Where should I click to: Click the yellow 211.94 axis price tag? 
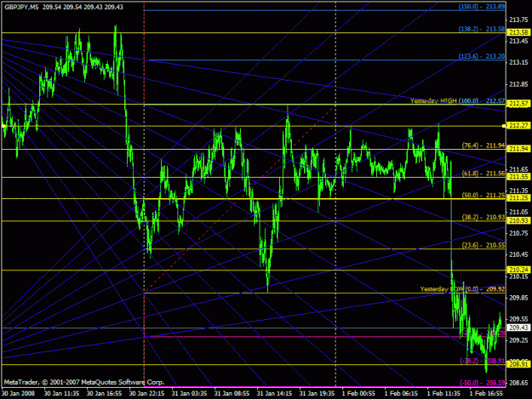518,149
